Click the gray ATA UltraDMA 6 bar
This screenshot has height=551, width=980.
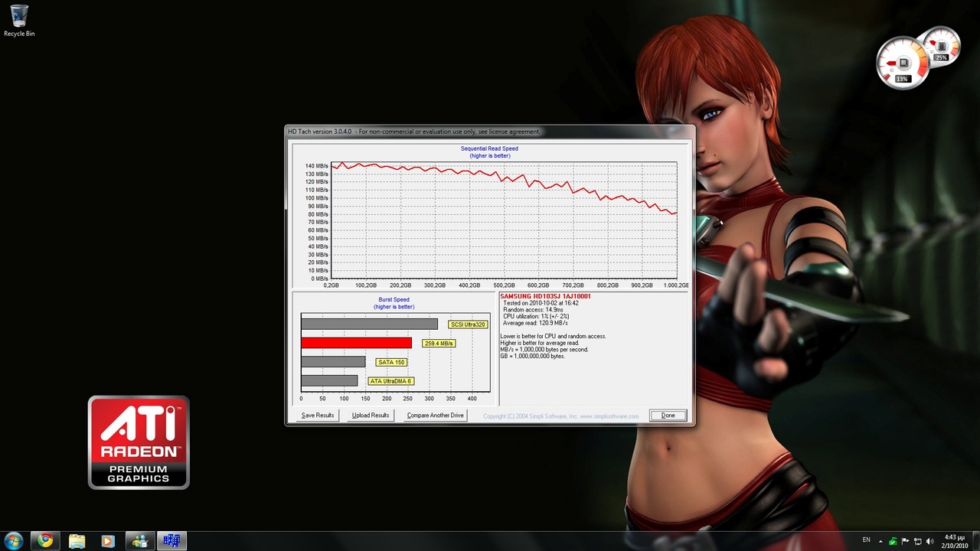point(329,380)
